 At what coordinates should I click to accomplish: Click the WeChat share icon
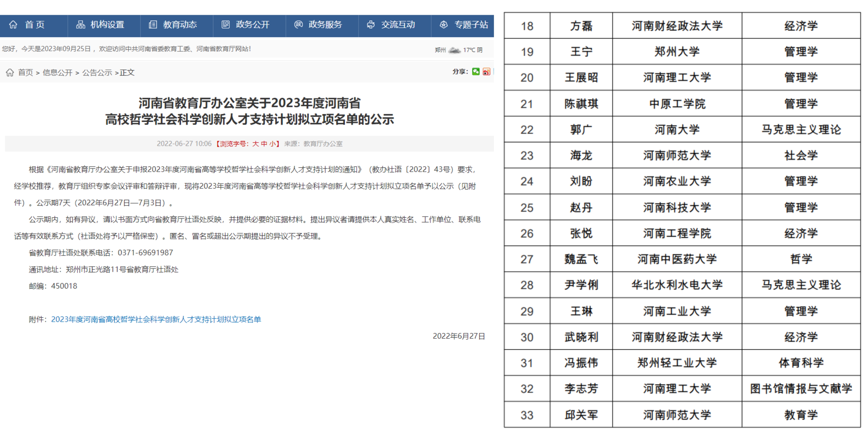[476, 71]
